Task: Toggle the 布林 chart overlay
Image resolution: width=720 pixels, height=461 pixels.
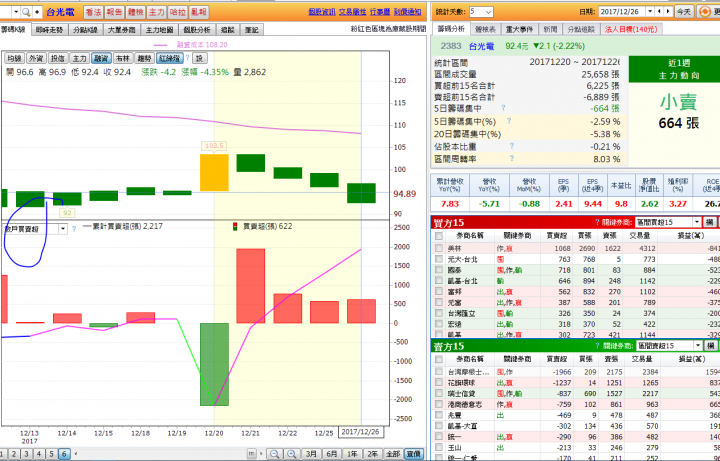Action: point(123,58)
